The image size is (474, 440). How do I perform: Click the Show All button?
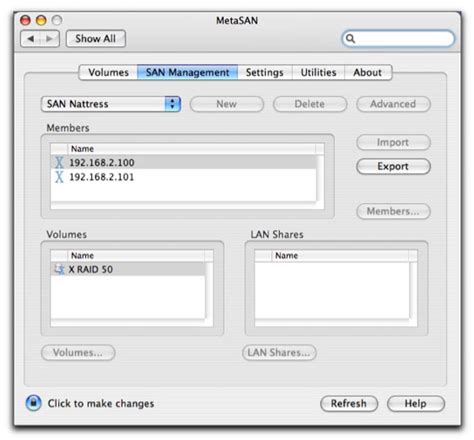[96, 39]
